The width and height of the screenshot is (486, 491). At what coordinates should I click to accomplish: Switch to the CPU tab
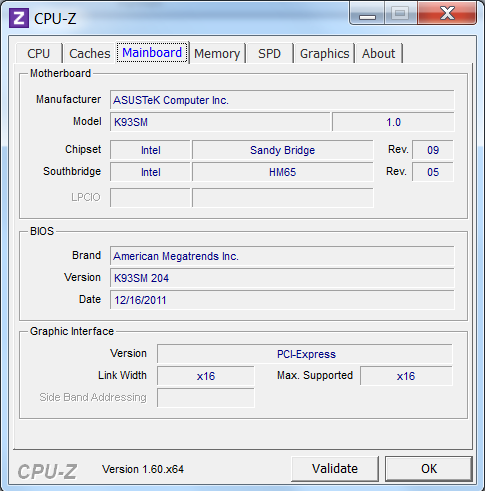point(39,53)
